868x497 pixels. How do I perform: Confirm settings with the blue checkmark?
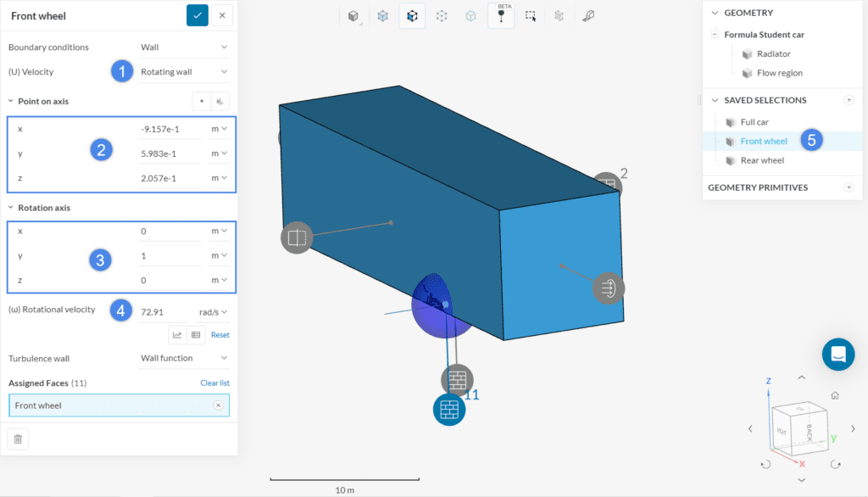click(x=197, y=15)
